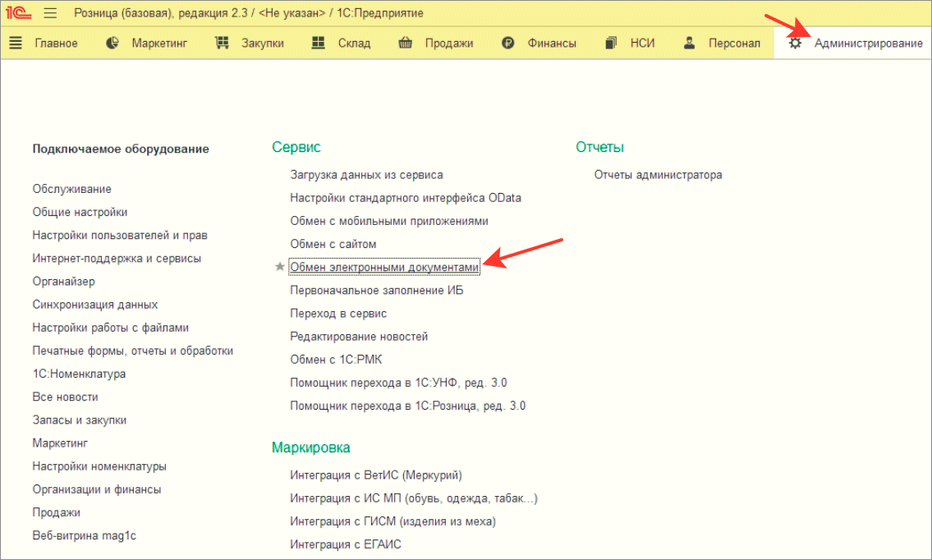Click the Персонал person icon
The height and width of the screenshot is (560, 932).
[x=689, y=43]
